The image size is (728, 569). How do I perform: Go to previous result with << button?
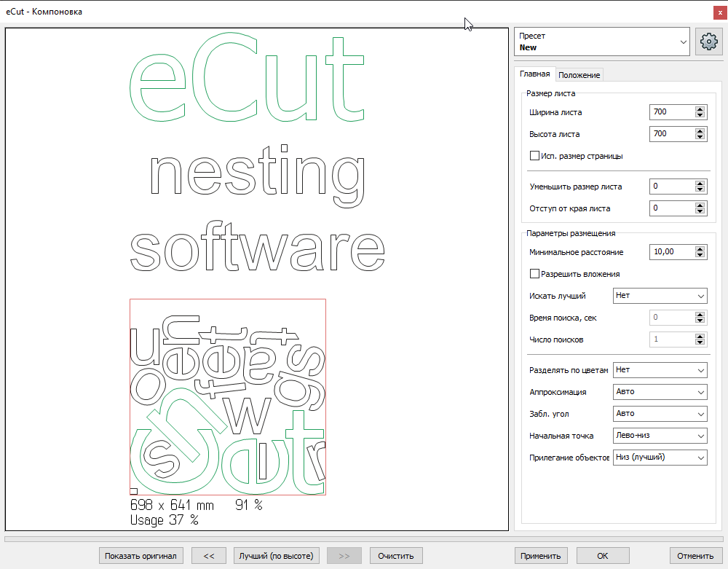pos(209,556)
